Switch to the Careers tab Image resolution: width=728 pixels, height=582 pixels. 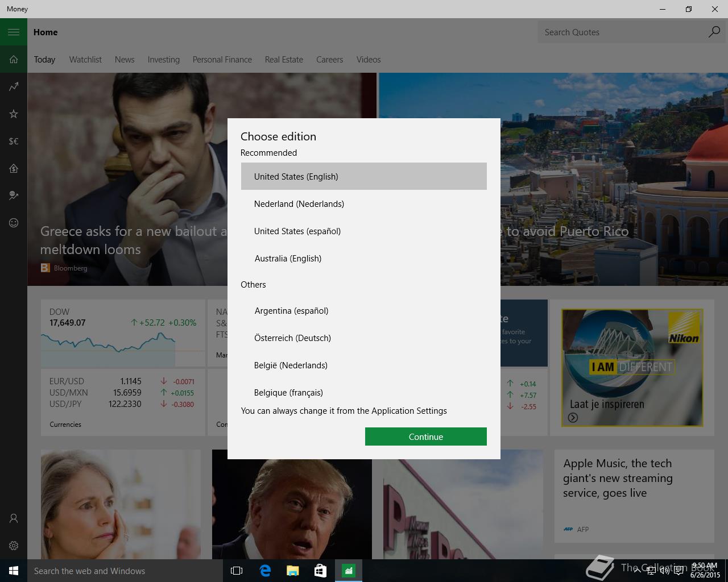330,60
